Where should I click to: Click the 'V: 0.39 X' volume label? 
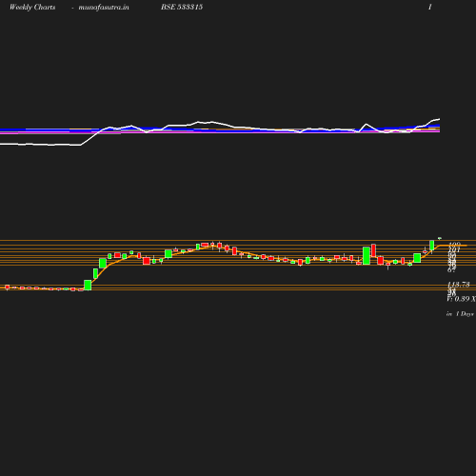(x=461, y=299)
